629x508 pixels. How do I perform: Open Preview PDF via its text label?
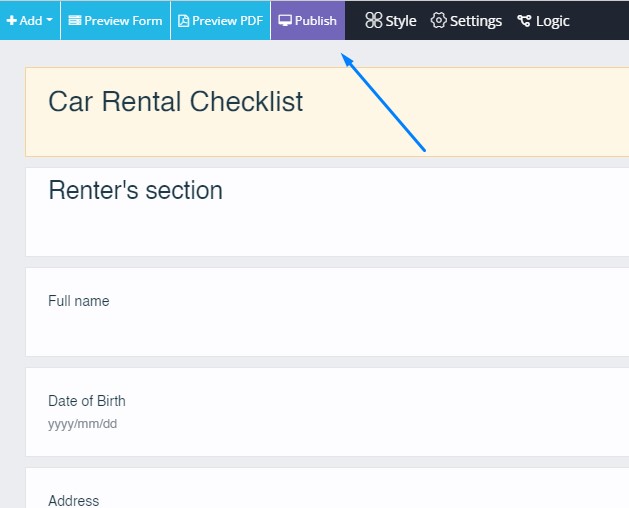[228, 21]
